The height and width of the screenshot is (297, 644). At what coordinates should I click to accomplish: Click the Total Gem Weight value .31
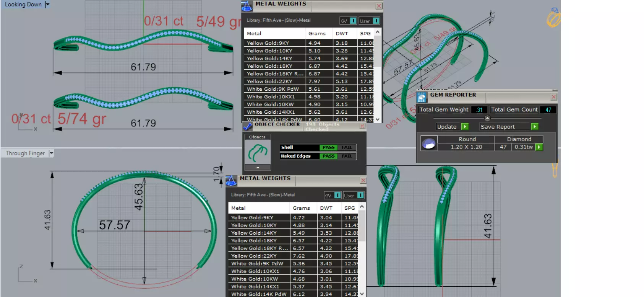479,110
